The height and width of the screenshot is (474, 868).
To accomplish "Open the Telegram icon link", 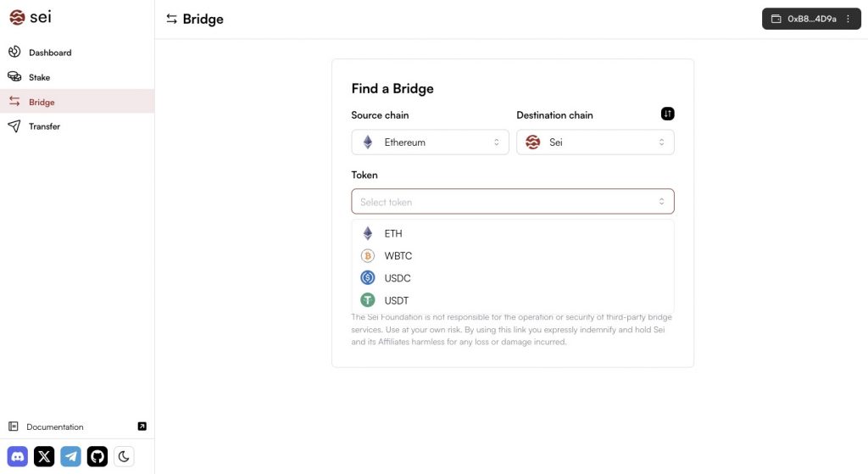I will click(x=70, y=457).
